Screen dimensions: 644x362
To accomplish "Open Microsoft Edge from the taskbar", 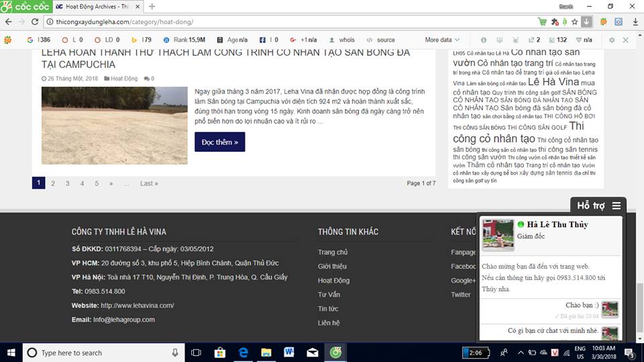I will click(x=244, y=352).
